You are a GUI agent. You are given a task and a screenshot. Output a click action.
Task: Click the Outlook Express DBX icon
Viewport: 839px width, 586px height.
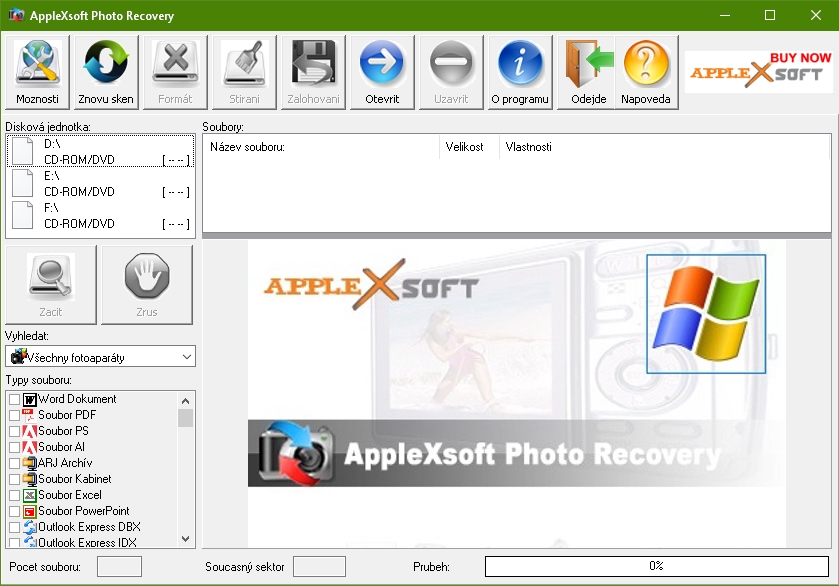click(x=29, y=528)
